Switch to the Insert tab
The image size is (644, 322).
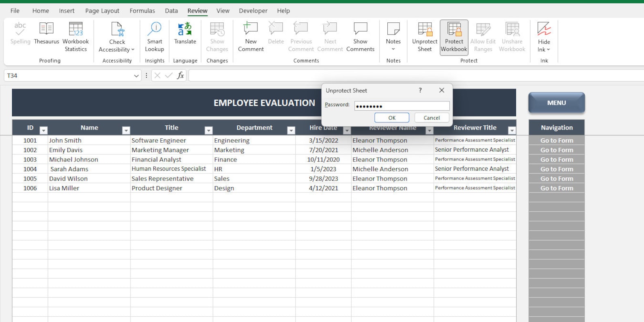click(x=67, y=11)
